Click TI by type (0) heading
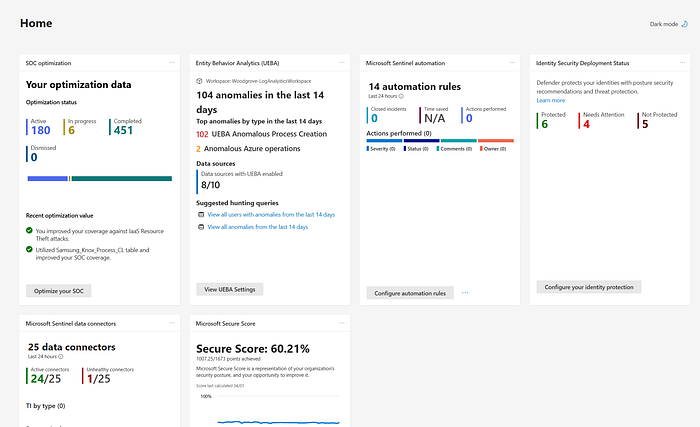Viewport: 700px width, 427px height. click(x=45, y=406)
